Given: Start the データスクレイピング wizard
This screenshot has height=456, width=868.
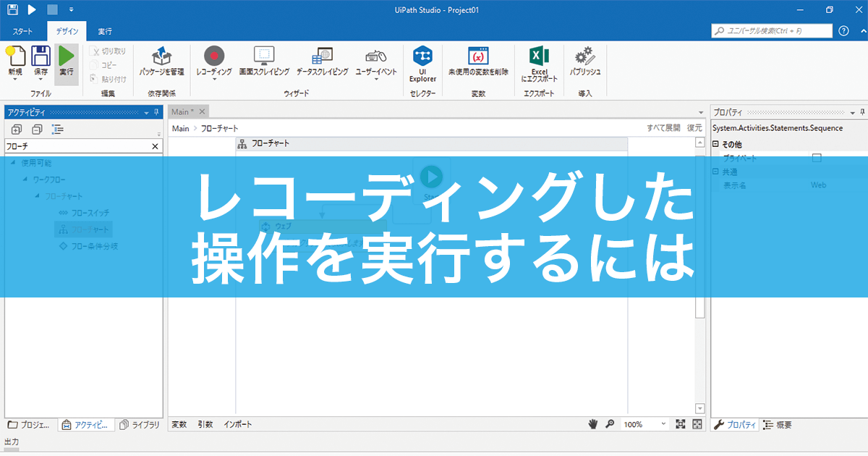Looking at the screenshot, I should pos(322,61).
